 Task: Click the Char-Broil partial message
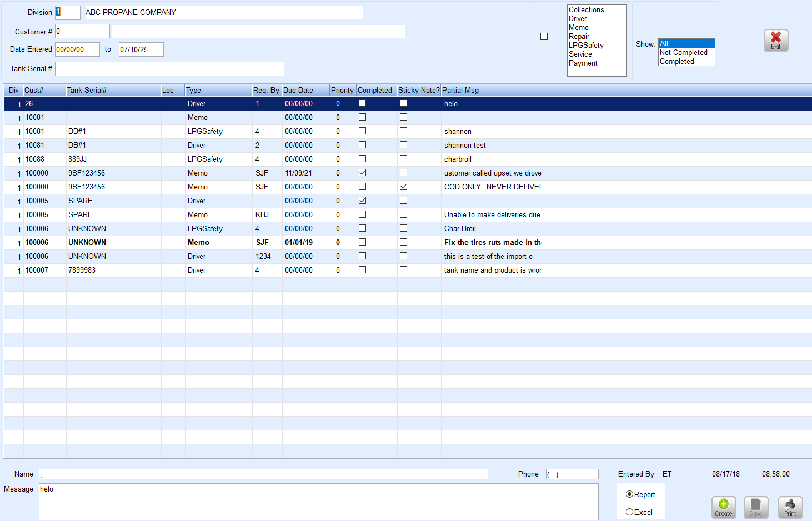click(460, 228)
